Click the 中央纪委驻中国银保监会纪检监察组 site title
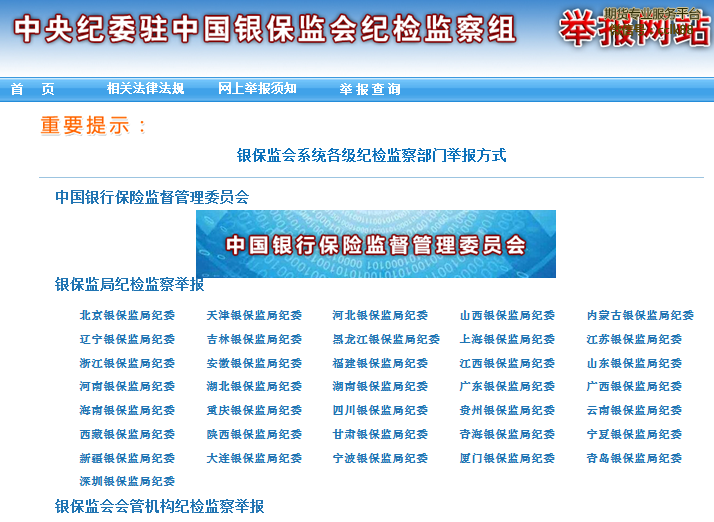Screen dimensions: 714x522 pos(265,29)
